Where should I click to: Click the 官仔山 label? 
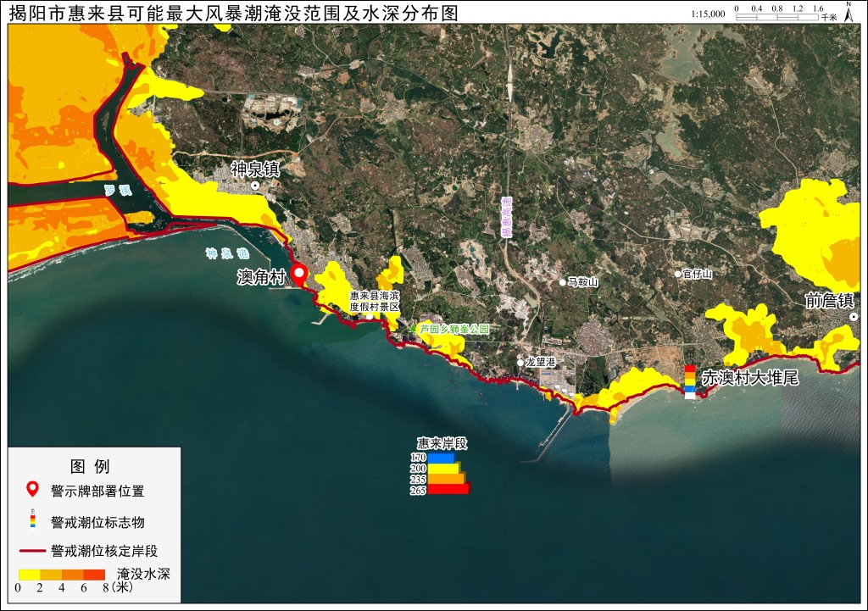tap(698, 274)
